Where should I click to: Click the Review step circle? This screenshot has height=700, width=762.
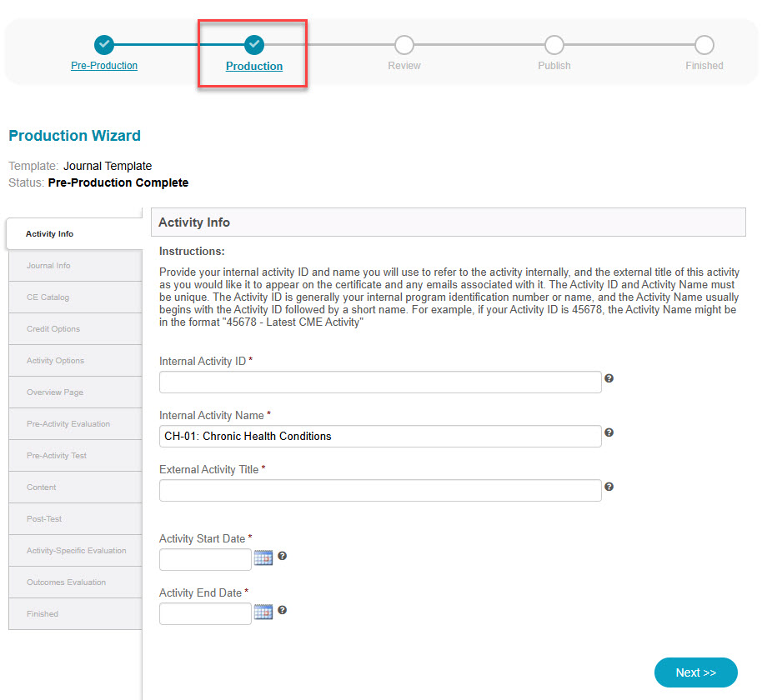404,44
